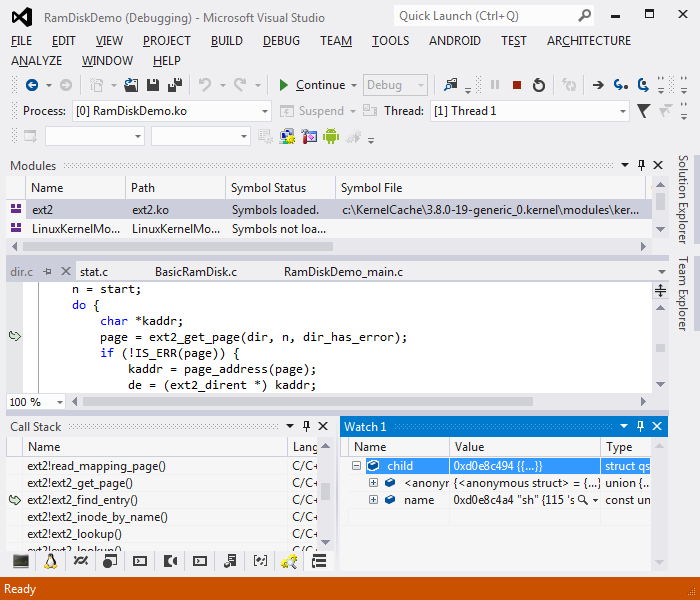Open the ANDROID menu
The height and width of the screenshot is (600, 700).
click(x=454, y=41)
